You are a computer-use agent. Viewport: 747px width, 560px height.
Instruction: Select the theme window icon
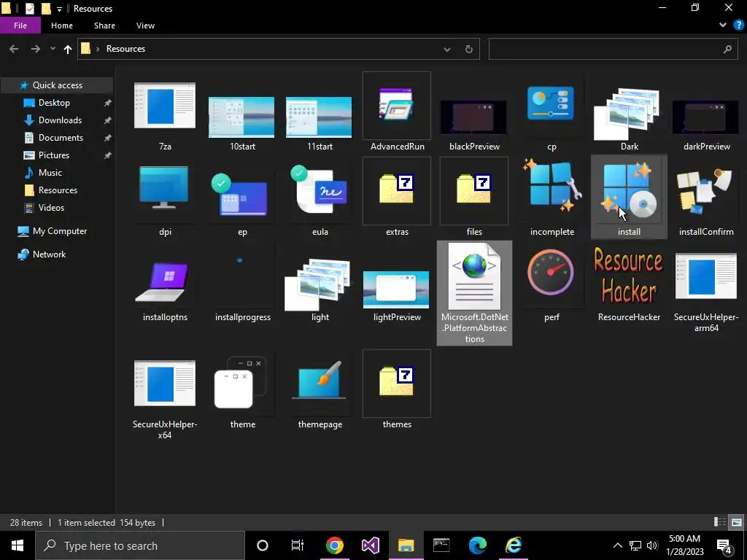pos(241,383)
